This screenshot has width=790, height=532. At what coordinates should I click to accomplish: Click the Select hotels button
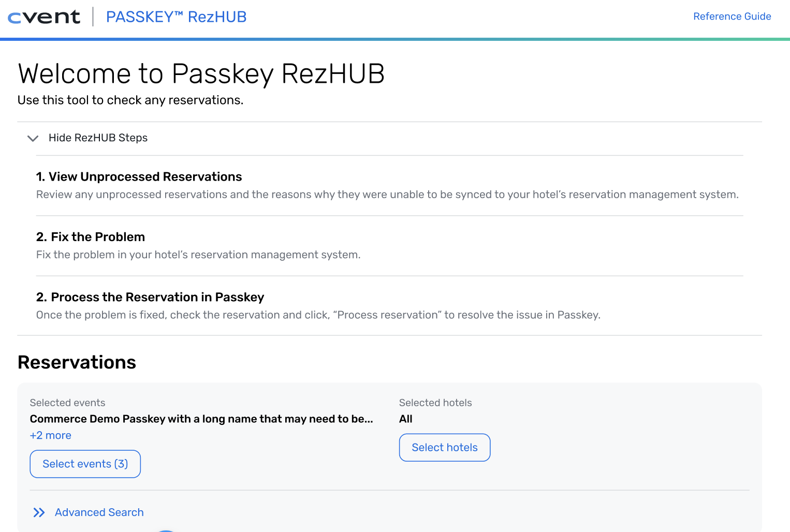[x=444, y=447]
